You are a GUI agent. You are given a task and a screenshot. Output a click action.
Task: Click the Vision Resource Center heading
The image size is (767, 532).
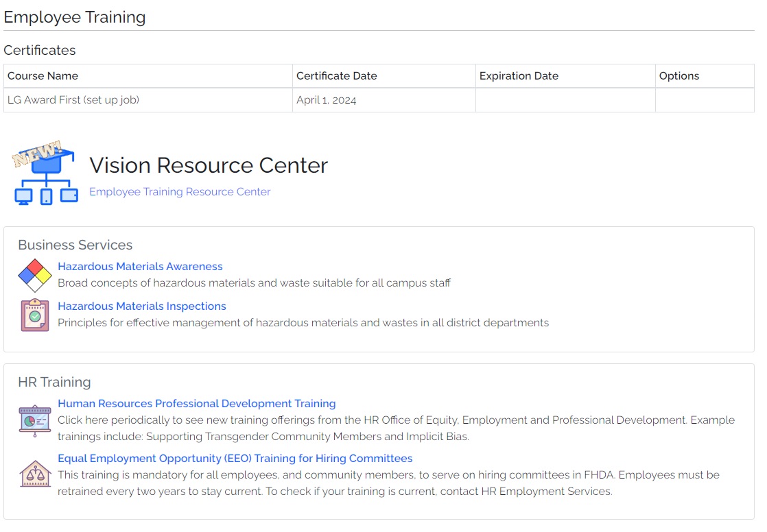click(209, 165)
